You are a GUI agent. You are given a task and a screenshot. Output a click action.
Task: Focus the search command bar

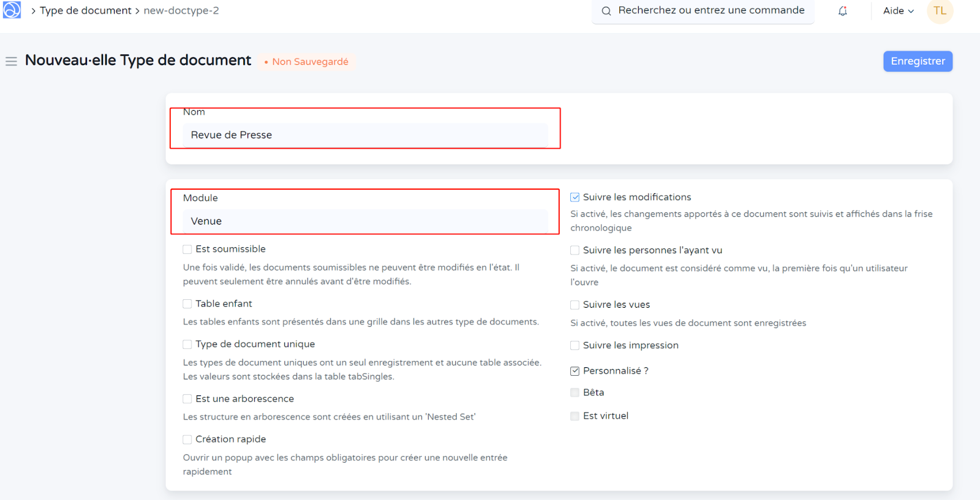(x=710, y=11)
